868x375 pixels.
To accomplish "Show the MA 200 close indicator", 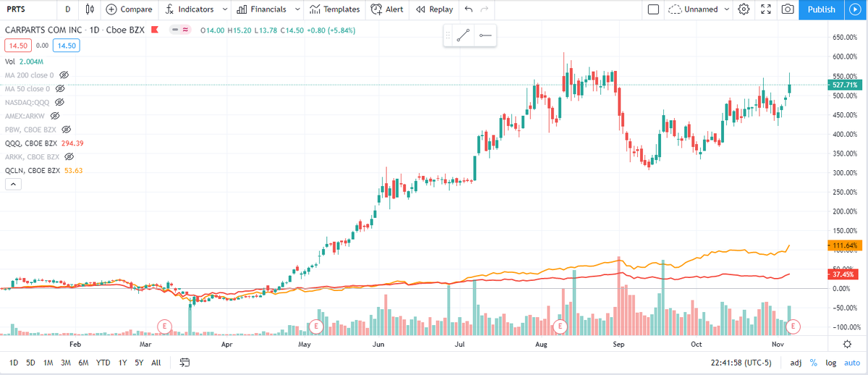I will [64, 75].
